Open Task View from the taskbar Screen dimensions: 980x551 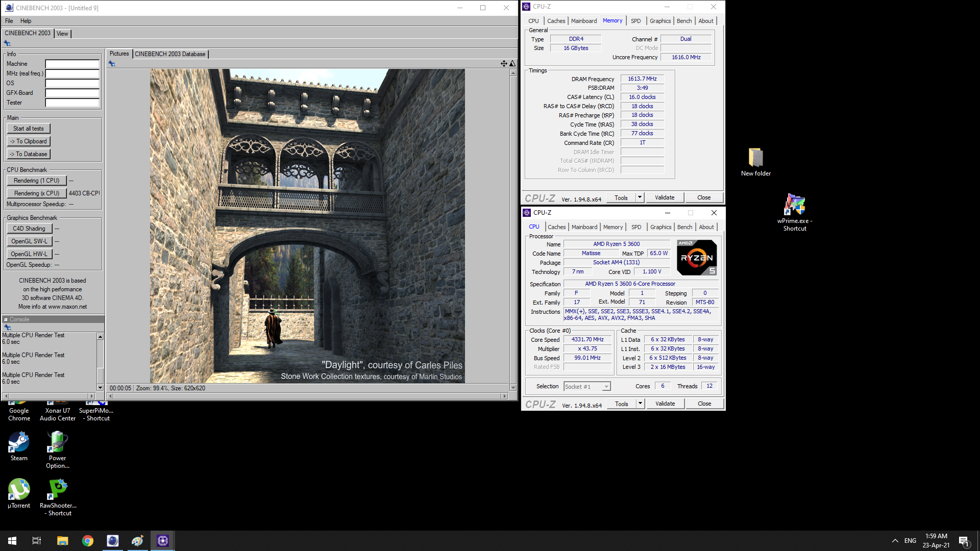(x=37, y=541)
